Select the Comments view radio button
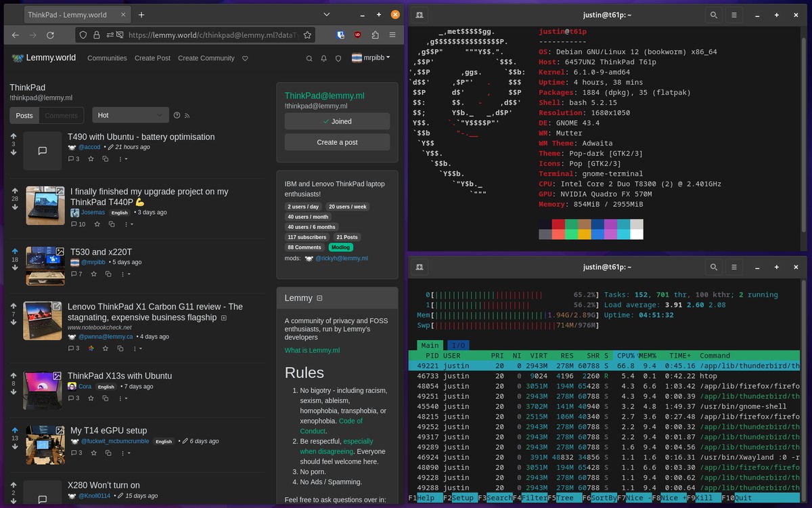The width and height of the screenshot is (812, 508). [x=61, y=116]
